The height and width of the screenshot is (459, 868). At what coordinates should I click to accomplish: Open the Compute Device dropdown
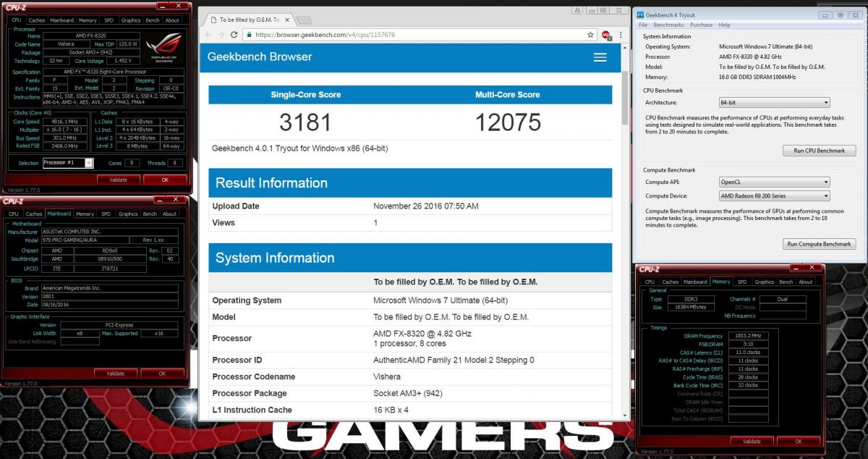coord(774,196)
